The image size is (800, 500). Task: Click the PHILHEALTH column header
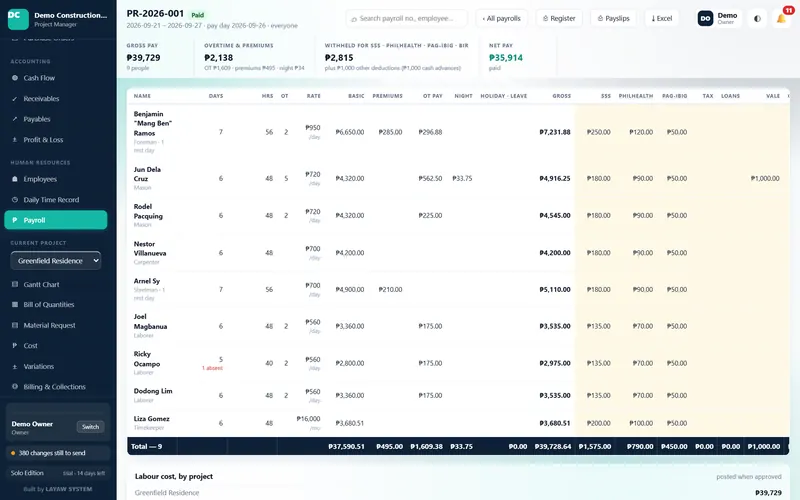pos(636,96)
